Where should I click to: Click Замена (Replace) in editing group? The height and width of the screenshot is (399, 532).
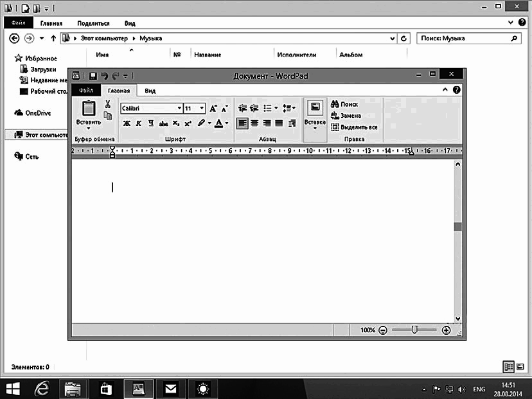[346, 116]
